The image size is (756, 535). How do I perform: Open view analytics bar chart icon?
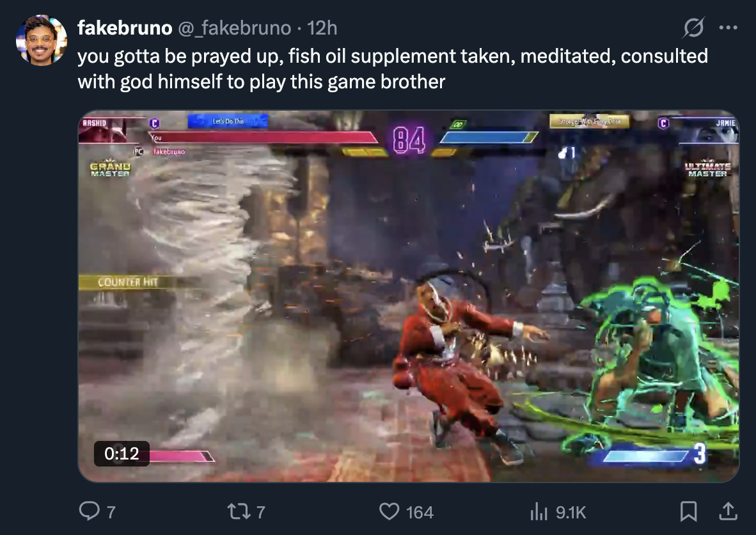click(539, 511)
